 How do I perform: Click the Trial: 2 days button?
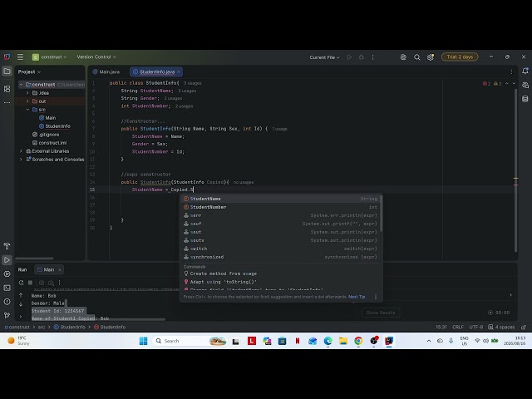click(x=460, y=57)
